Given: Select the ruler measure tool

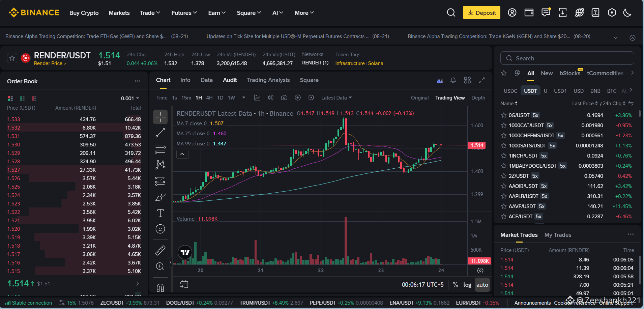Looking at the screenshot, I should 160,250.
